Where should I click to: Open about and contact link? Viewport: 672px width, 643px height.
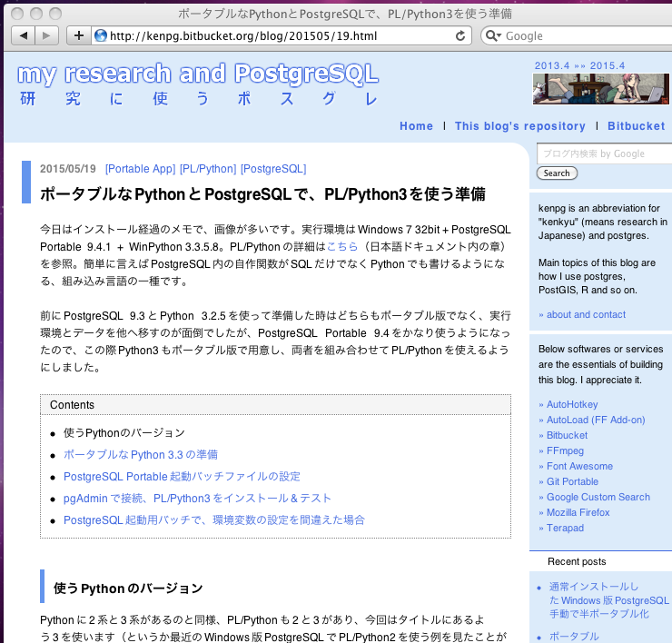[586, 314]
